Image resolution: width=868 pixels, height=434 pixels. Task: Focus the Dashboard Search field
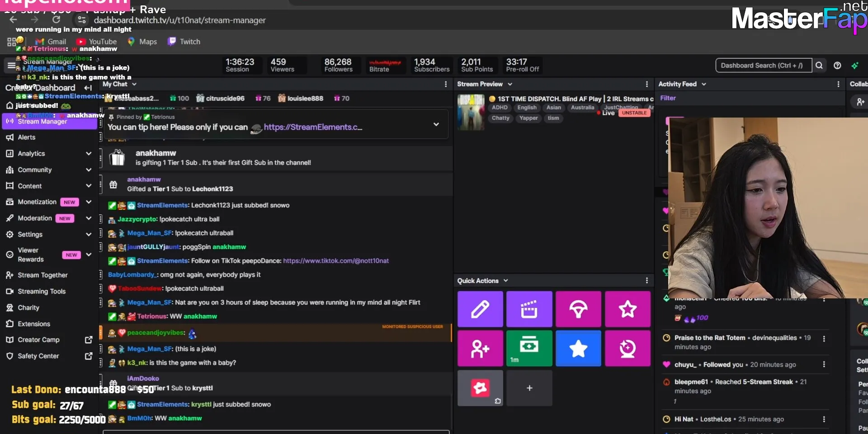click(x=763, y=66)
